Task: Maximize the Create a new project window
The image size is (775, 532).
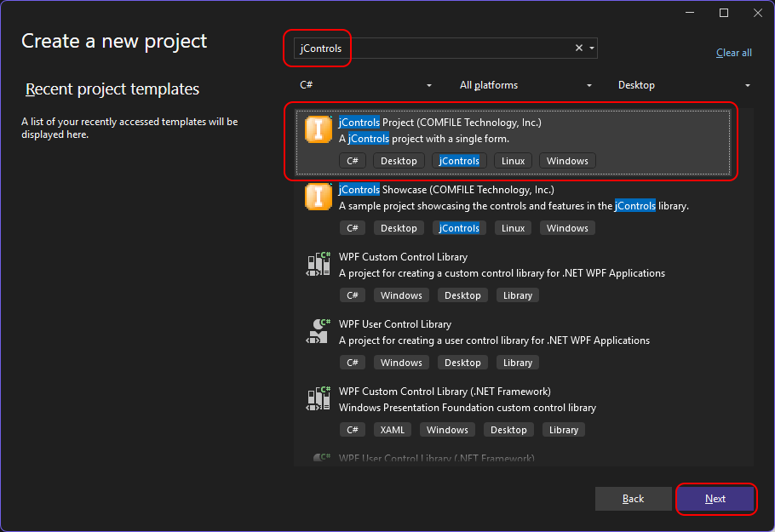Action: click(724, 13)
